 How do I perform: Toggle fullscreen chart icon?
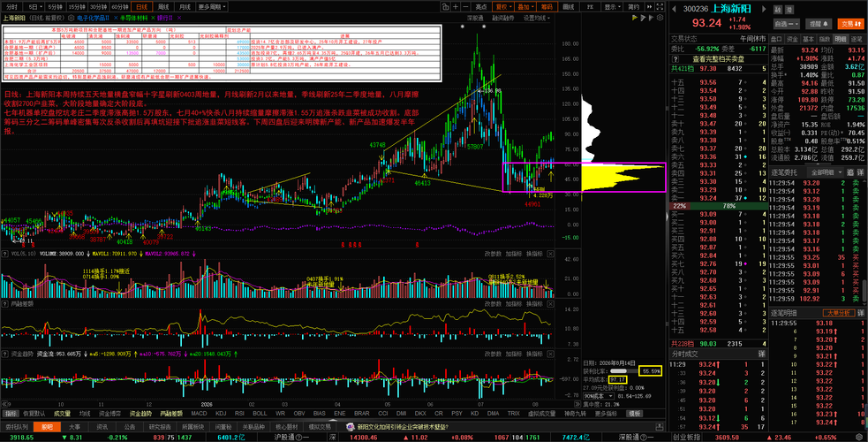coord(660,7)
